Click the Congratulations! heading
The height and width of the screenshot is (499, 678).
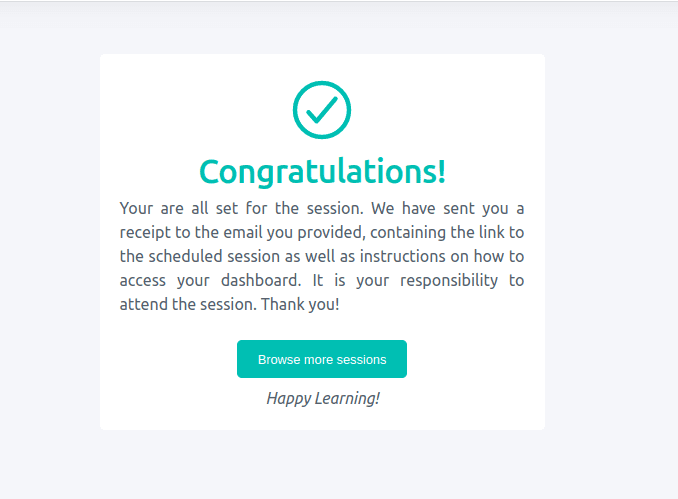[322, 172]
